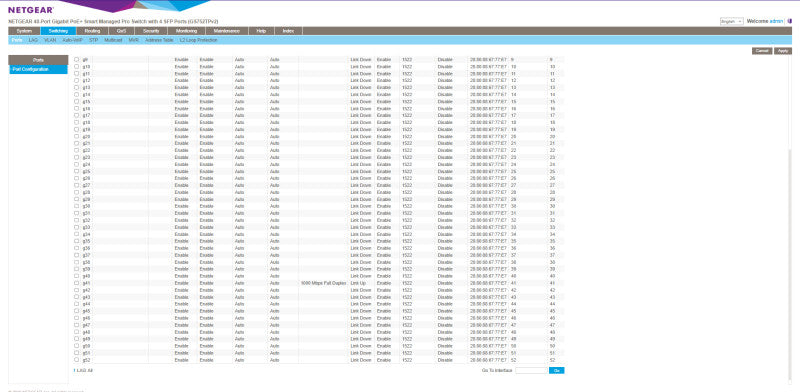Viewport: 800px width, 392px height.
Task: Open the Maintenance tab
Action: 226,31
